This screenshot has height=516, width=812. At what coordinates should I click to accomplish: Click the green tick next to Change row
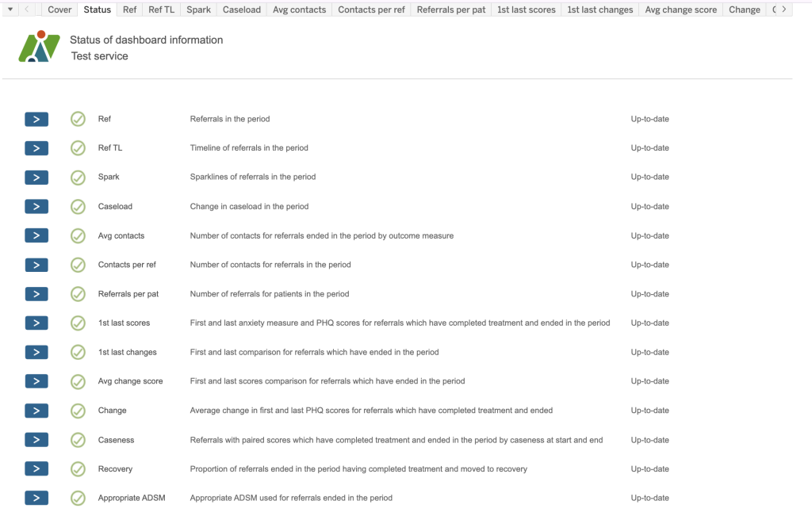click(x=78, y=411)
